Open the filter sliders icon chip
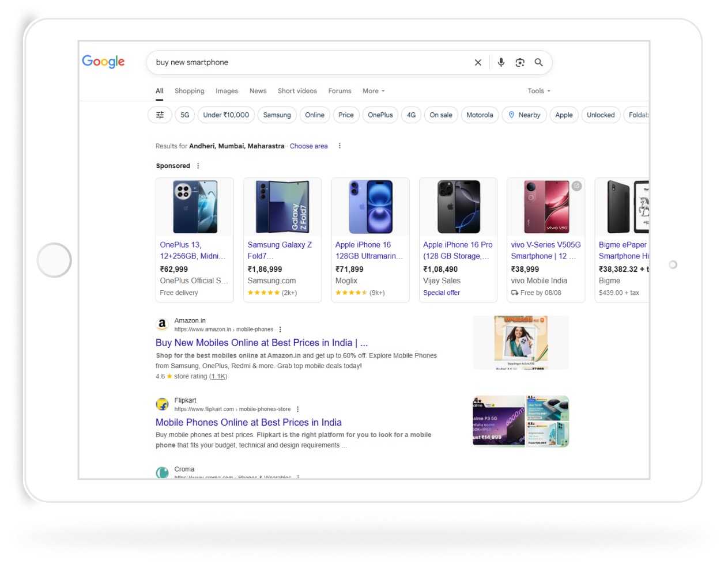 [x=160, y=115]
